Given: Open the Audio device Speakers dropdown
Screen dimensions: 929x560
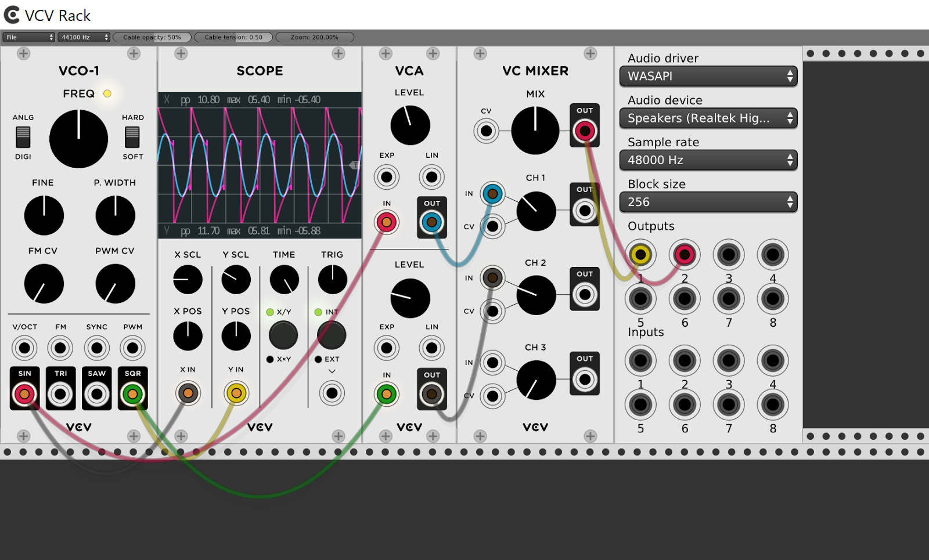Looking at the screenshot, I should tap(708, 118).
